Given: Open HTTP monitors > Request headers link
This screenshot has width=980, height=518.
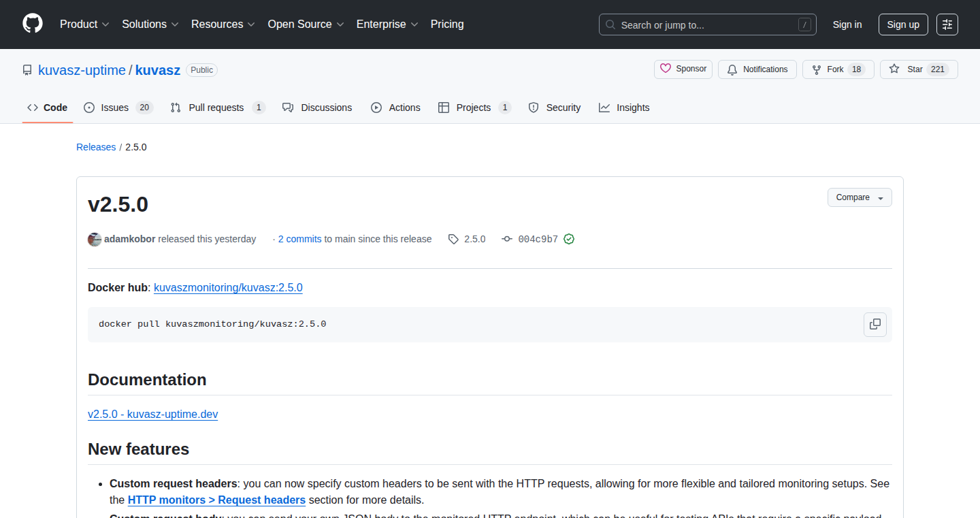Looking at the screenshot, I should (x=216, y=500).
